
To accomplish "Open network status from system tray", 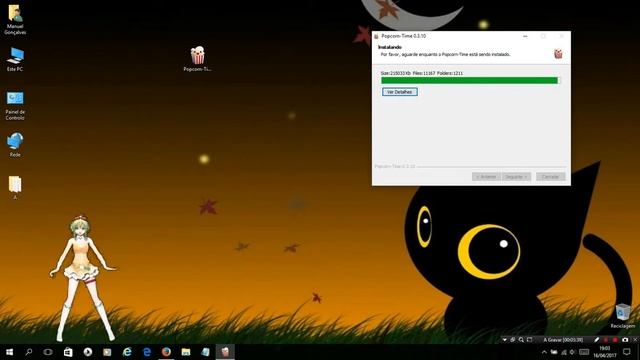I will click(564, 352).
